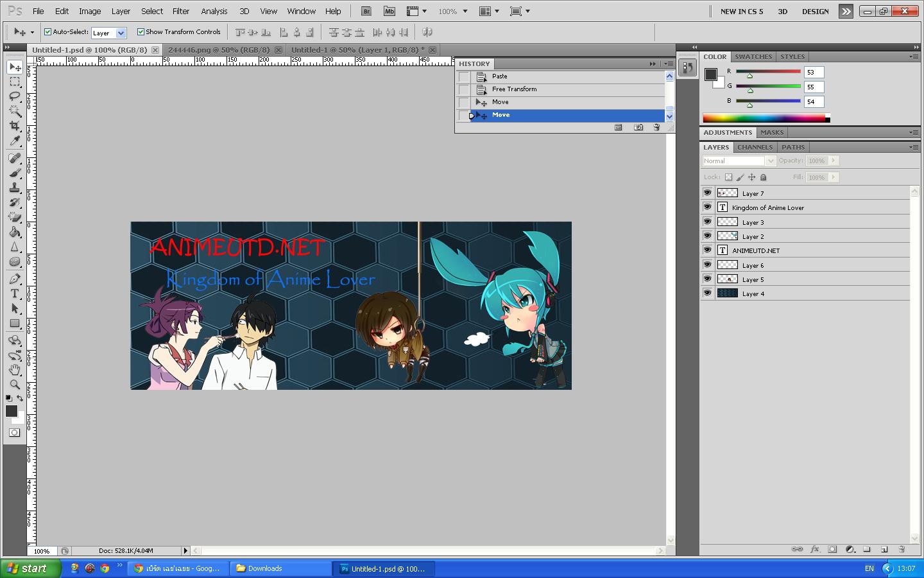Open the Analysis menu
Image resolution: width=924 pixels, height=578 pixels.
[214, 11]
